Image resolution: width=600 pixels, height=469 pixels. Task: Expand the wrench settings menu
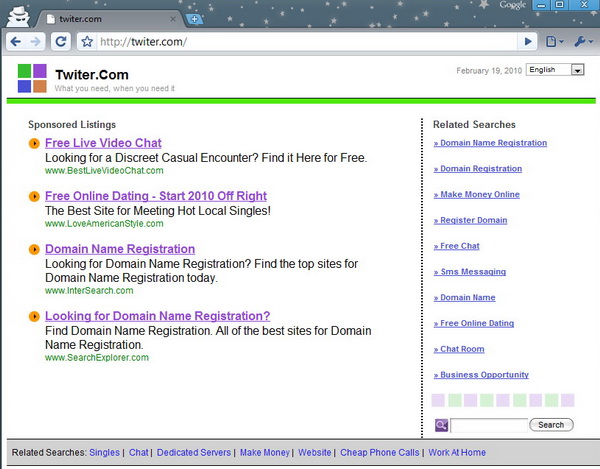tap(581, 42)
